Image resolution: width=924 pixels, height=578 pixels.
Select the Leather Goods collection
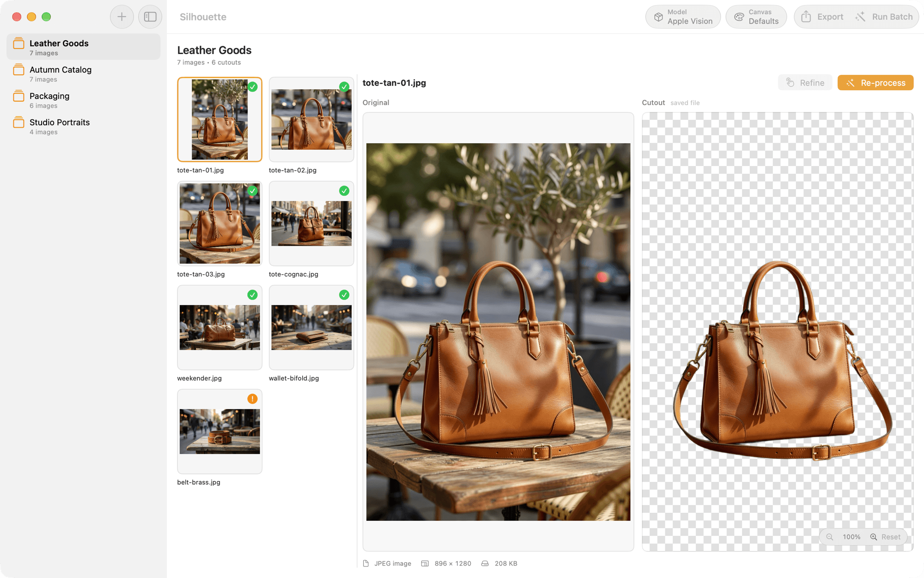click(x=84, y=47)
